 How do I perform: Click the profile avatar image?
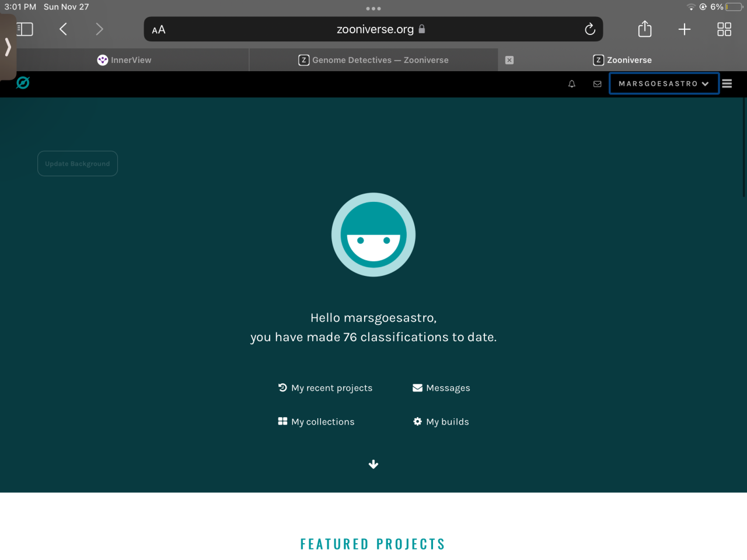[x=373, y=235]
